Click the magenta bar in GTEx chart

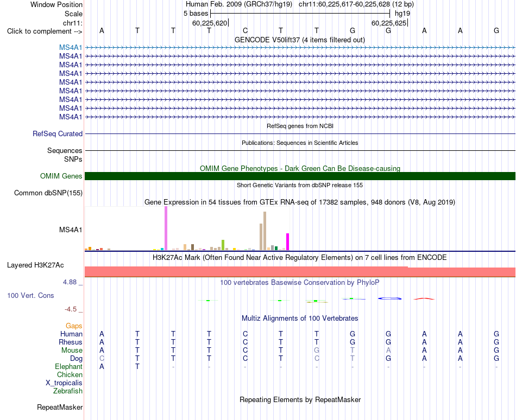(x=288, y=242)
